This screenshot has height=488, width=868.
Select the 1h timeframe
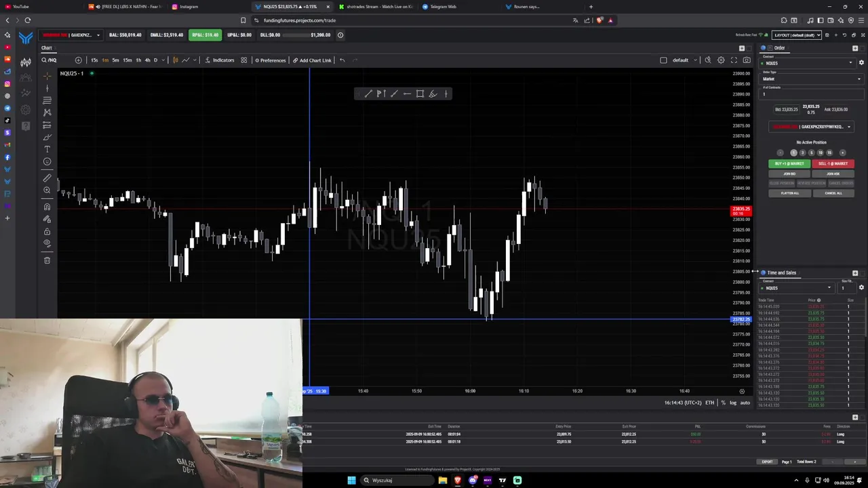(138, 60)
